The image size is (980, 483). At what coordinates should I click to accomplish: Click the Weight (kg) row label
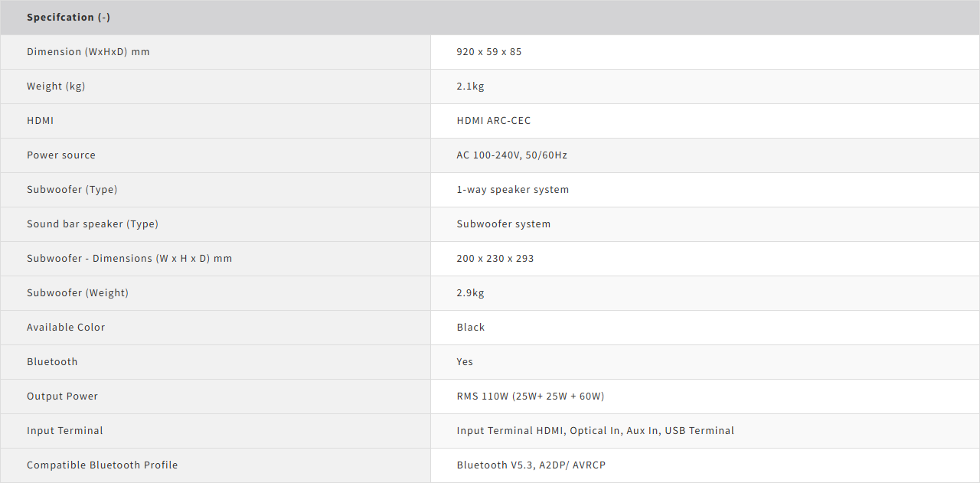click(x=56, y=86)
